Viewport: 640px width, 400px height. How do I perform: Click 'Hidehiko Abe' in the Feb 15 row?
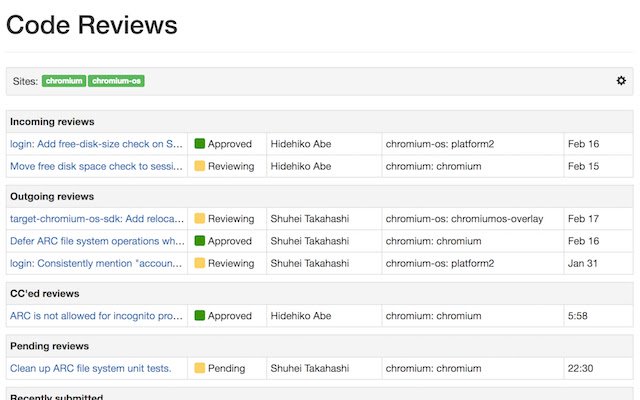[x=301, y=166]
